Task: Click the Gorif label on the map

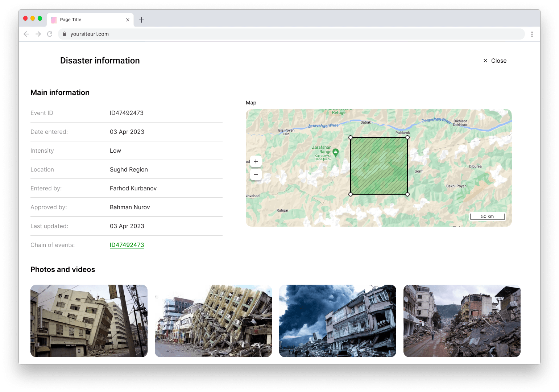Action: tap(418, 171)
